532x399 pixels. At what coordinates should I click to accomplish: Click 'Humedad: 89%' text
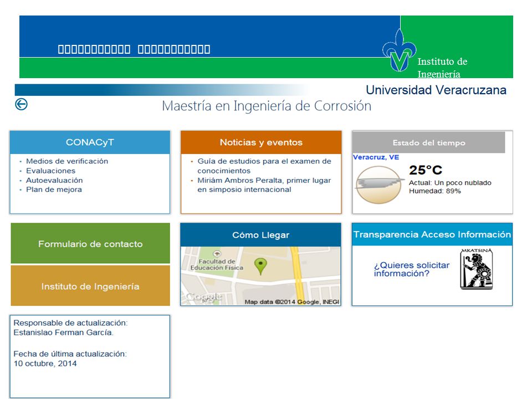(434, 191)
